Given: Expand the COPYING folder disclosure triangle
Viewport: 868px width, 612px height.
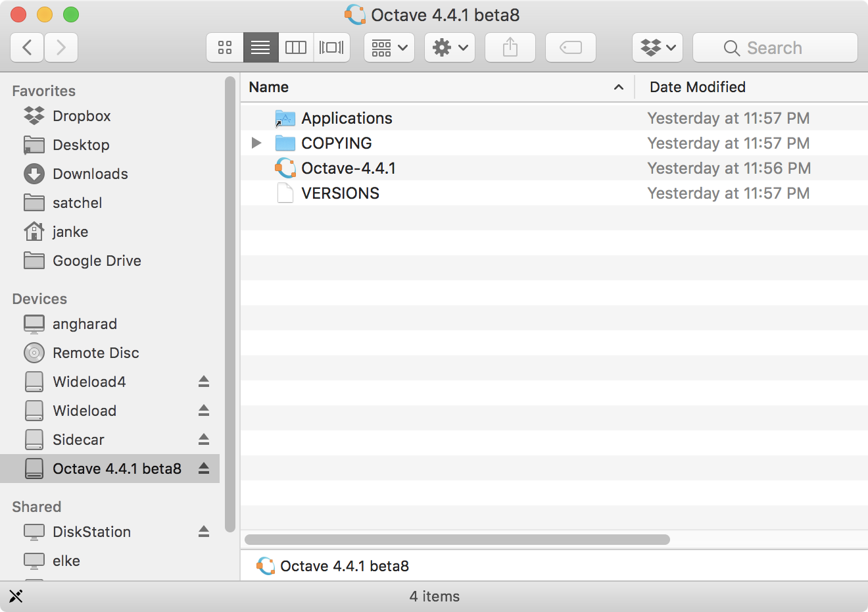Looking at the screenshot, I should [x=256, y=143].
